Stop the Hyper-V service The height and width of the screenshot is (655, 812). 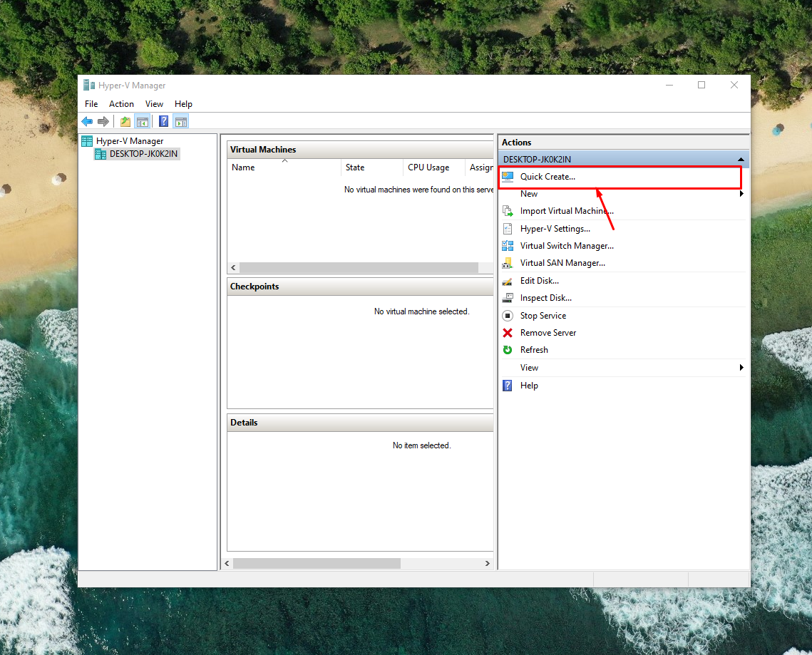(x=543, y=316)
